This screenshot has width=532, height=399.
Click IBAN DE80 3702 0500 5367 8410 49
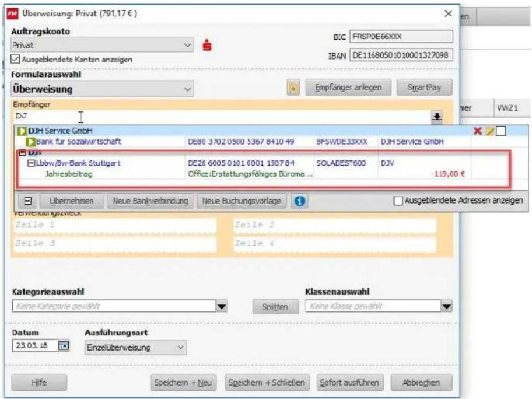tap(241, 142)
